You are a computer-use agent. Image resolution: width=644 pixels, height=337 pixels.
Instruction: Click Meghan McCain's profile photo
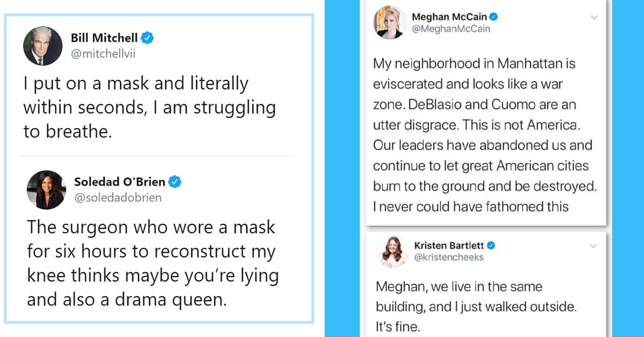click(390, 23)
